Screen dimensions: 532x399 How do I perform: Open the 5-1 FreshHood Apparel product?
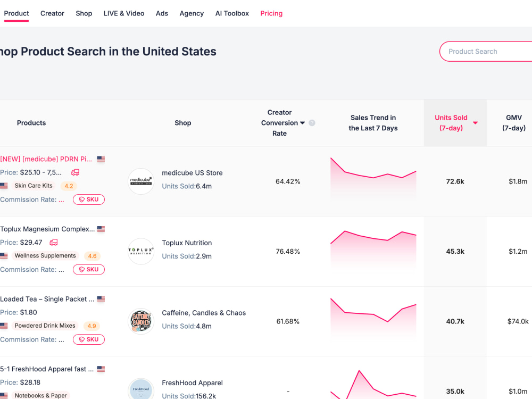tap(47, 369)
